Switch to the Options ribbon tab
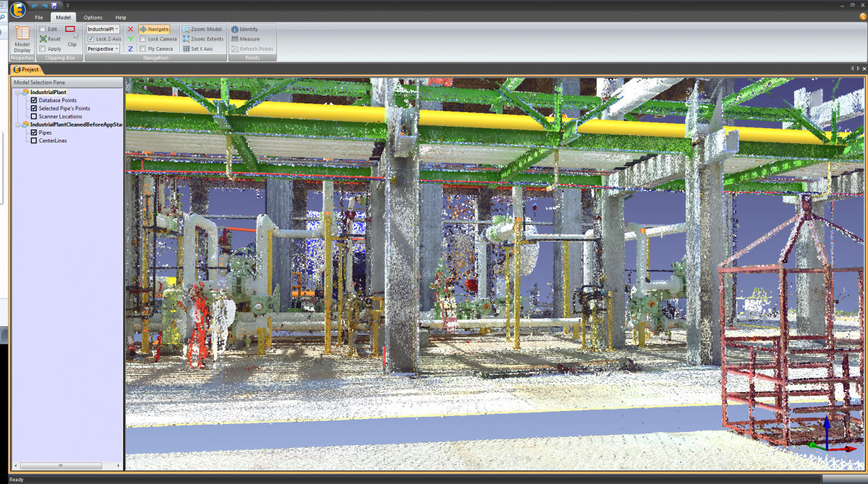The width and height of the screenshot is (868, 484). [x=93, y=17]
